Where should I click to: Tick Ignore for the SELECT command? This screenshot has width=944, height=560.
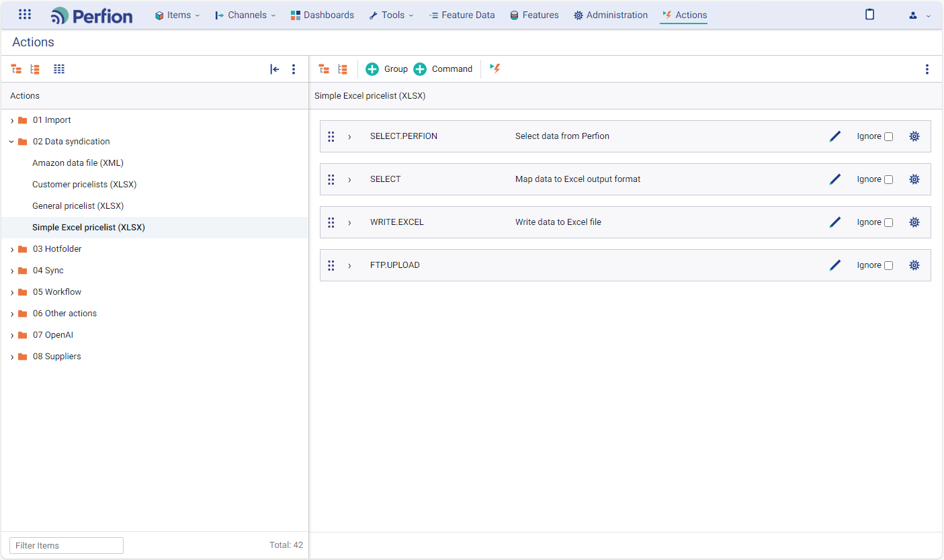pyautogui.click(x=888, y=180)
